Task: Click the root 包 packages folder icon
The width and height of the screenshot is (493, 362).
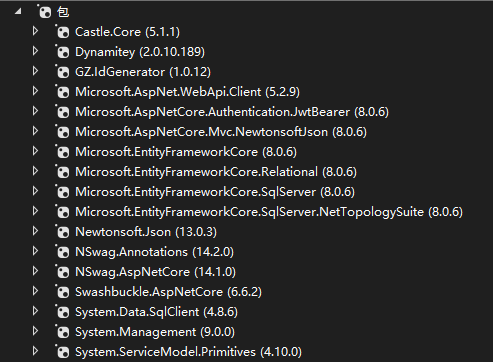Action: coord(45,12)
